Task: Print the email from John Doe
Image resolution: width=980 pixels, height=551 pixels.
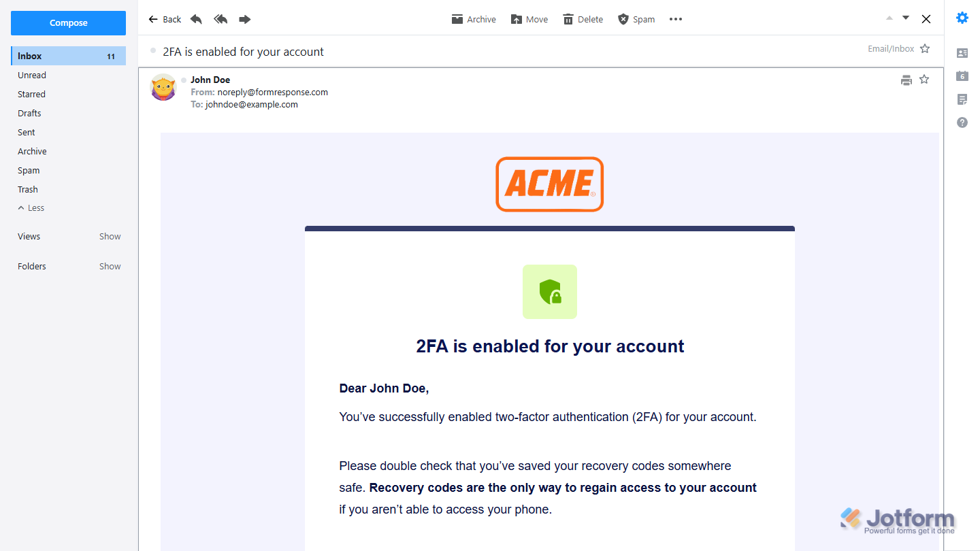Action: [x=906, y=80]
